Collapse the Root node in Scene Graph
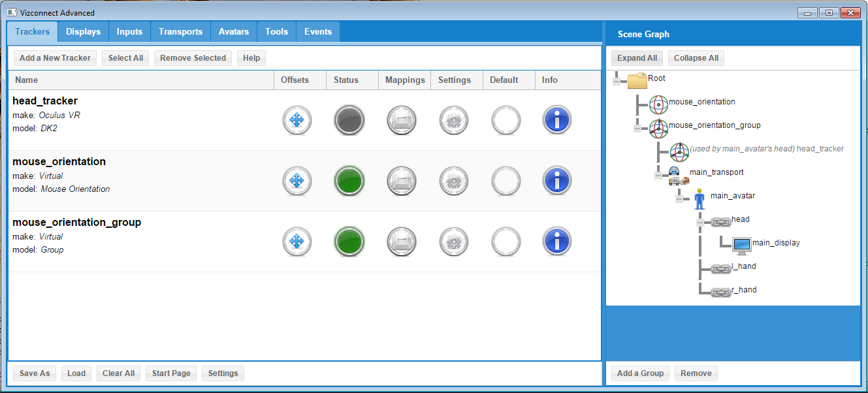Image resolution: width=868 pixels, height=393 pixels. tap(616, 82)
